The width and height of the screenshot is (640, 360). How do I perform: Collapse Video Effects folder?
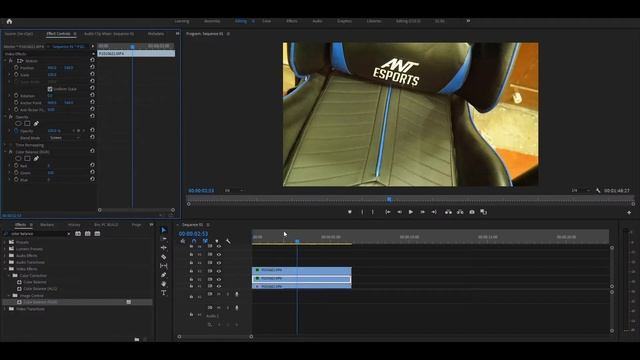point(5,269)
